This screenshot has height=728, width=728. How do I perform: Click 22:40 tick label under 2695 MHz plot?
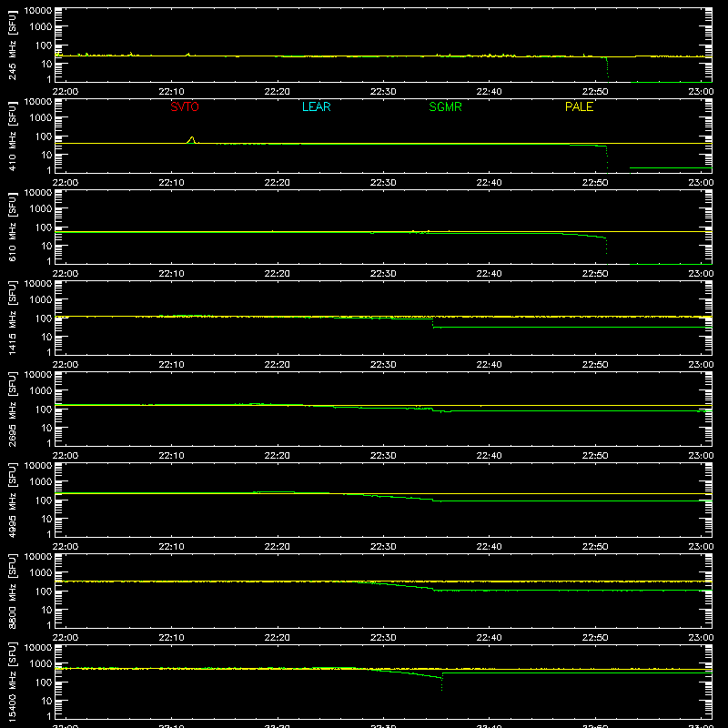[489, 456]
